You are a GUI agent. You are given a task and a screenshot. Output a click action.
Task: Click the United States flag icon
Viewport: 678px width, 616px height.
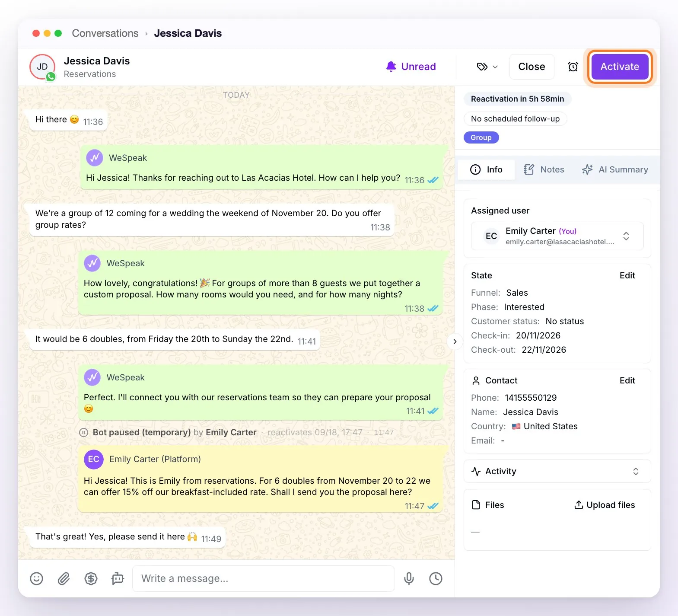[516, 426]
